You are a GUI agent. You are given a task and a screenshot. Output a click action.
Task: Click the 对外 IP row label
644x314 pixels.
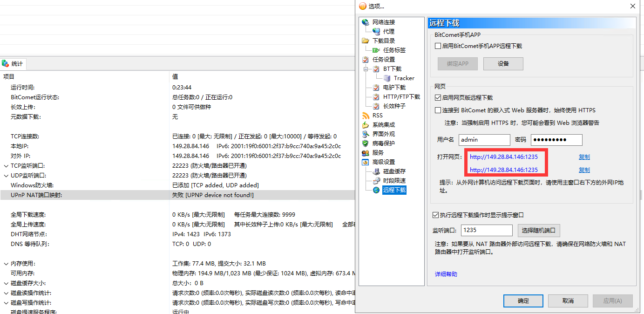[21, 156]
